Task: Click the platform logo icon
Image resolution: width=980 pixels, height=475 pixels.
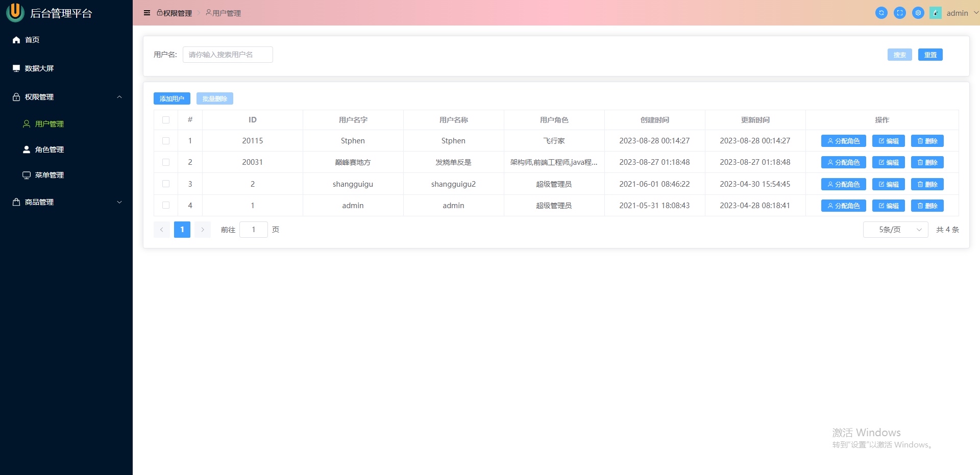Action: click(15, 13)
